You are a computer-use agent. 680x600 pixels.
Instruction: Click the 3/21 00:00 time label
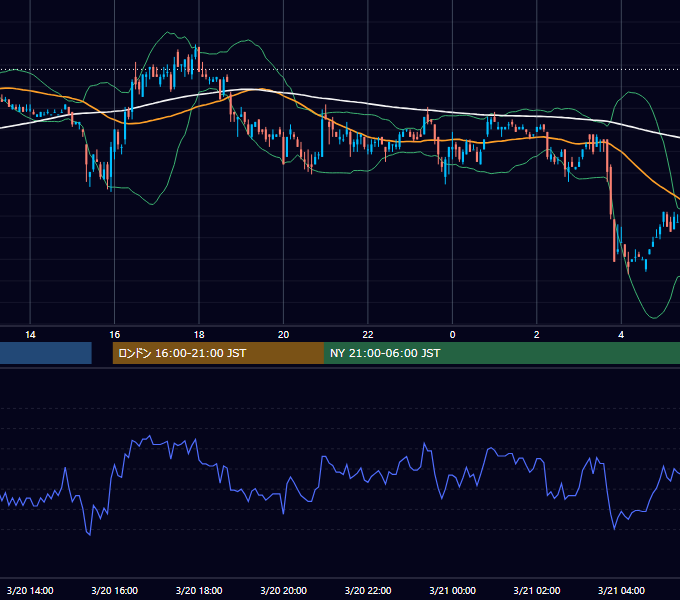coord(452,590)
